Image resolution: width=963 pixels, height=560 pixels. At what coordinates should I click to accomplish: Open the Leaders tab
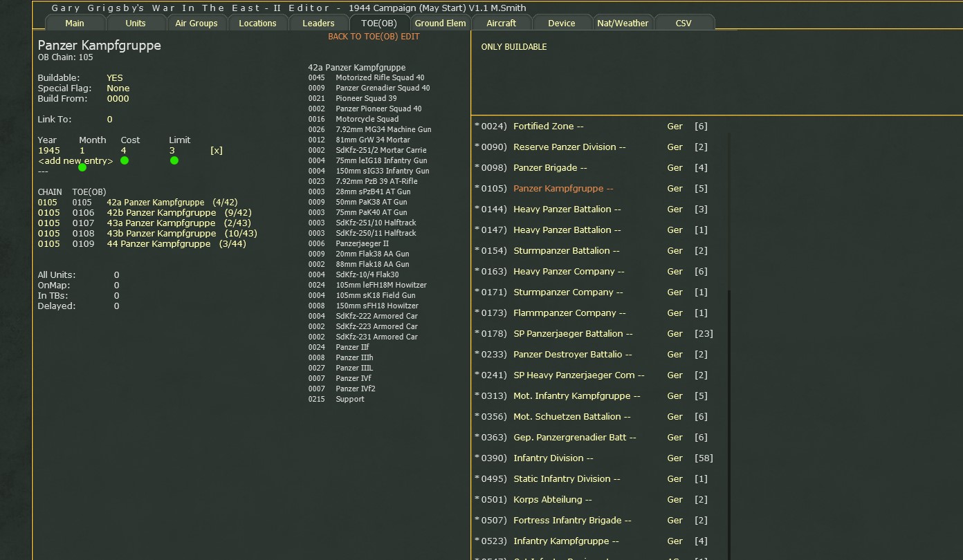(x=318, y=22)
